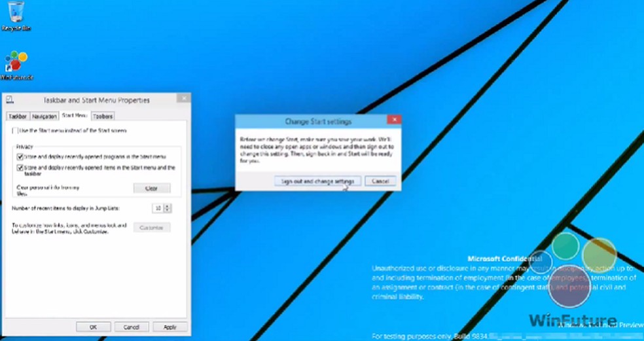Click the Clear personal info button
The image size is (644, 341).
tap(152, 188)
